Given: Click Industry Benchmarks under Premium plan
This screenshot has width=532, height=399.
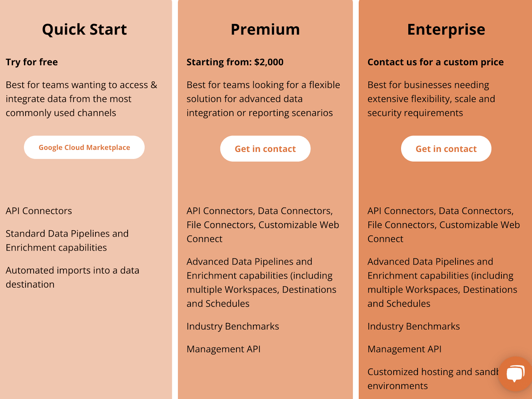Looking at the screenshot, I should tap(233, 326).
